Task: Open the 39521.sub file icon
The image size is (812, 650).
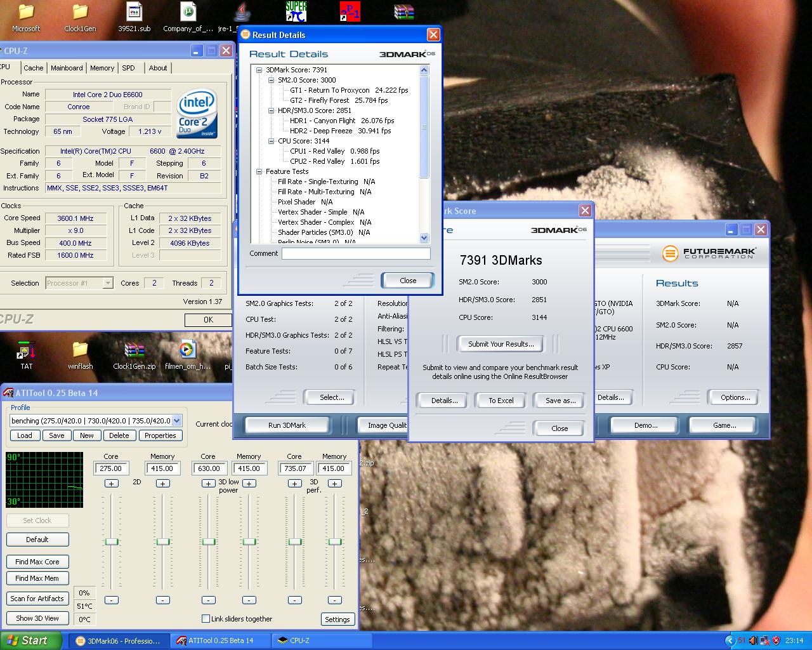Action: point(134,18)
